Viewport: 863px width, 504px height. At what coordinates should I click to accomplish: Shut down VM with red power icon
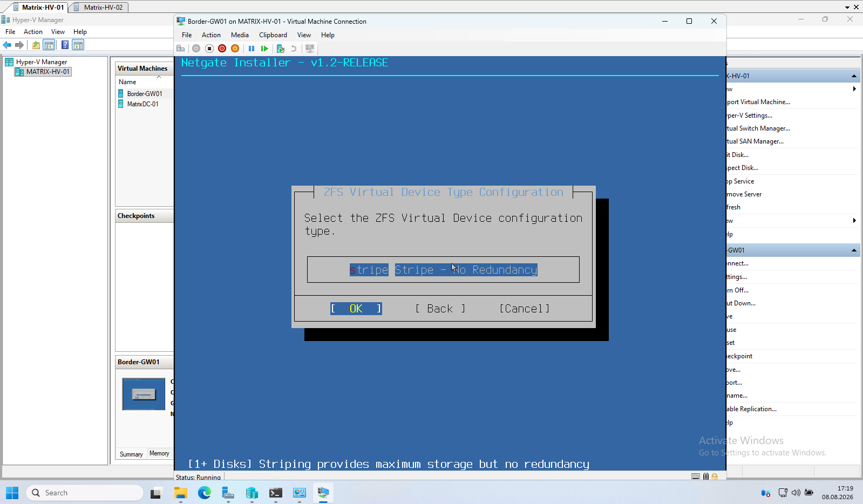222,49
